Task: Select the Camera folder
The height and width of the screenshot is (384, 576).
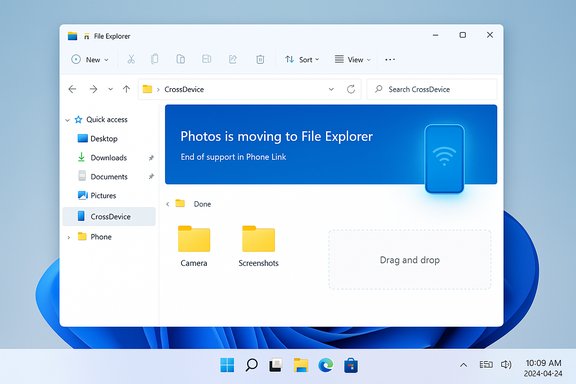Action: point(194,246)
